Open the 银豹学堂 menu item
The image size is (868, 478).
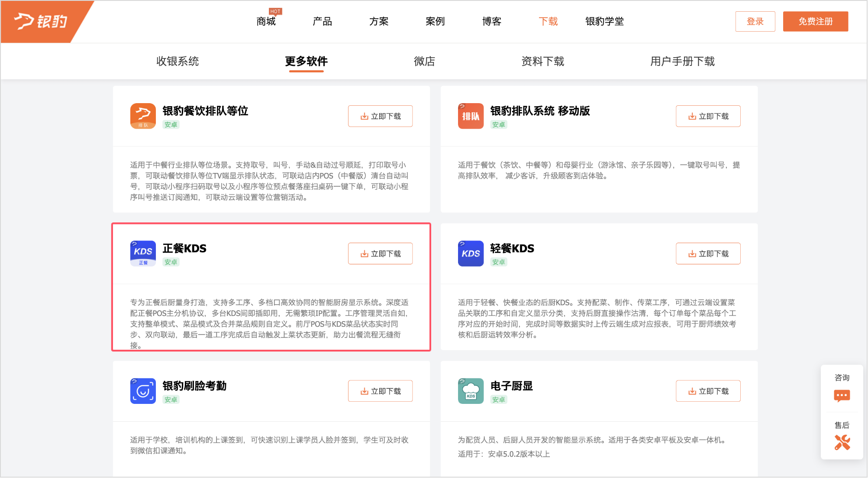(604, 21)
